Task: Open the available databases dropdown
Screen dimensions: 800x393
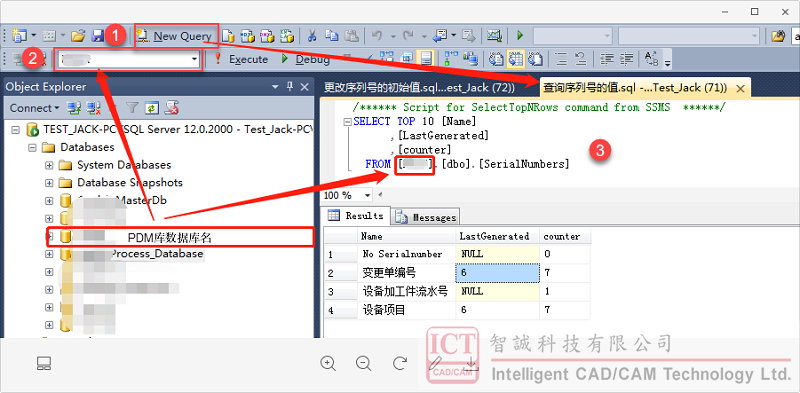Action: click(x=129, y=60)
